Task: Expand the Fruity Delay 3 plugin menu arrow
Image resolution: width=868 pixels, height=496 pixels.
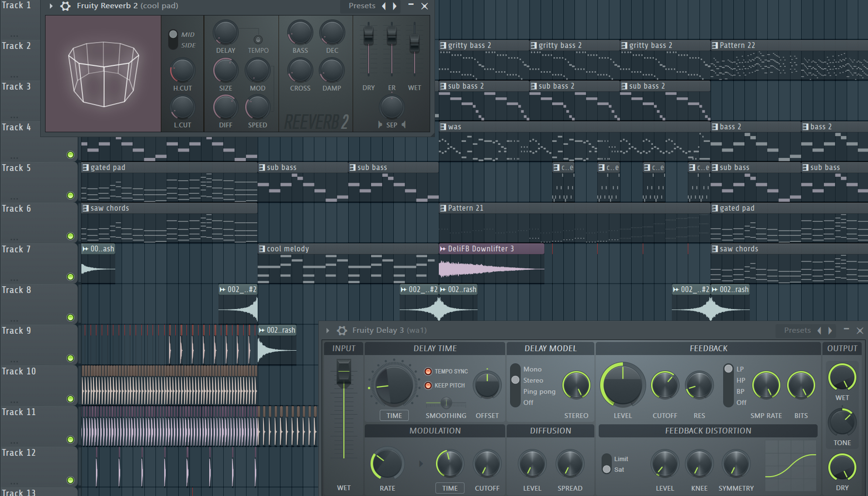Action: [328, 330]
